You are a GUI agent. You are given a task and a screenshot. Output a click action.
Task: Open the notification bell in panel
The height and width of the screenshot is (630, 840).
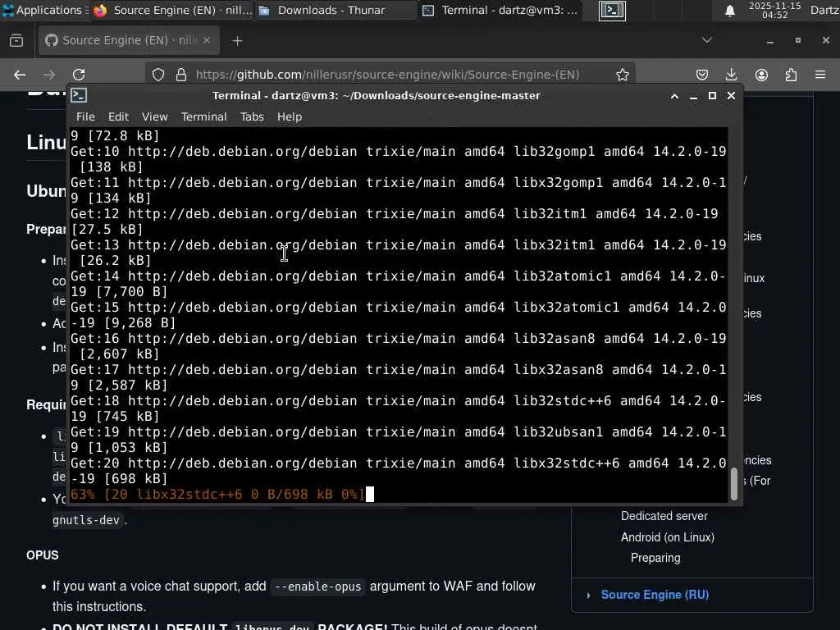[729, 11]
